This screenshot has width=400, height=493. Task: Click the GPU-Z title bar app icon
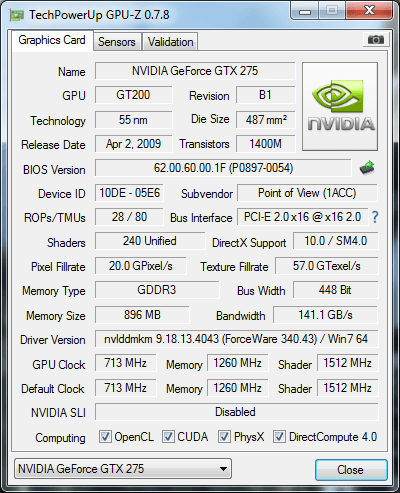[17, 15]
